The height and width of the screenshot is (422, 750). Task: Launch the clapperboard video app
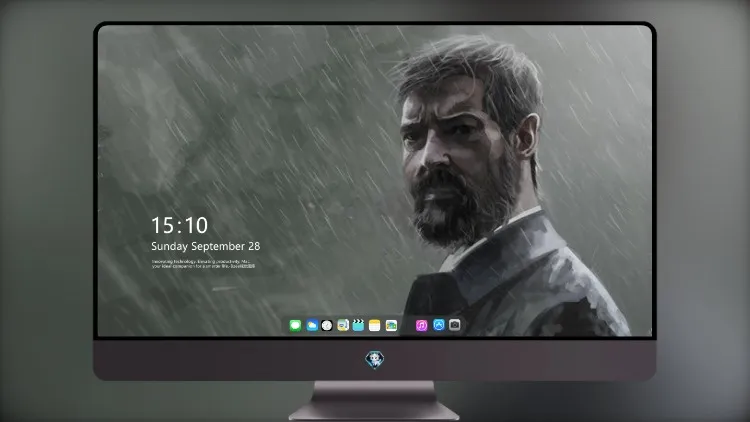[358, 325]
